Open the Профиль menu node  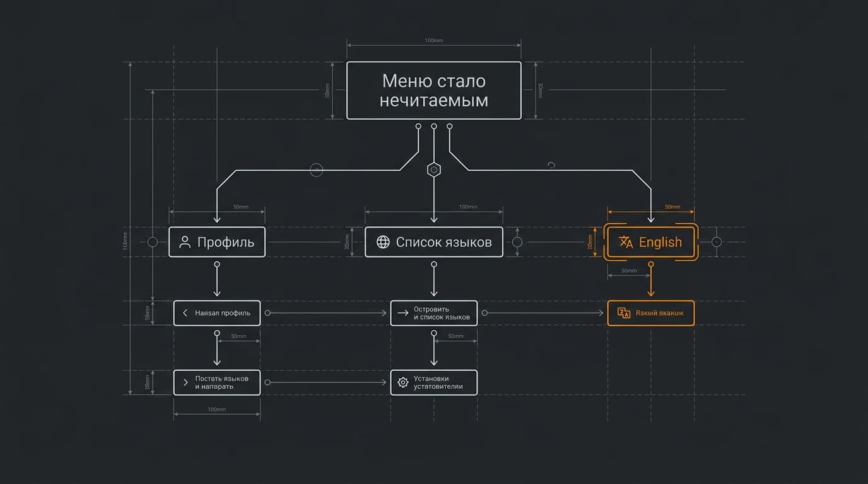pyautogui.click(x=217, y=242)
